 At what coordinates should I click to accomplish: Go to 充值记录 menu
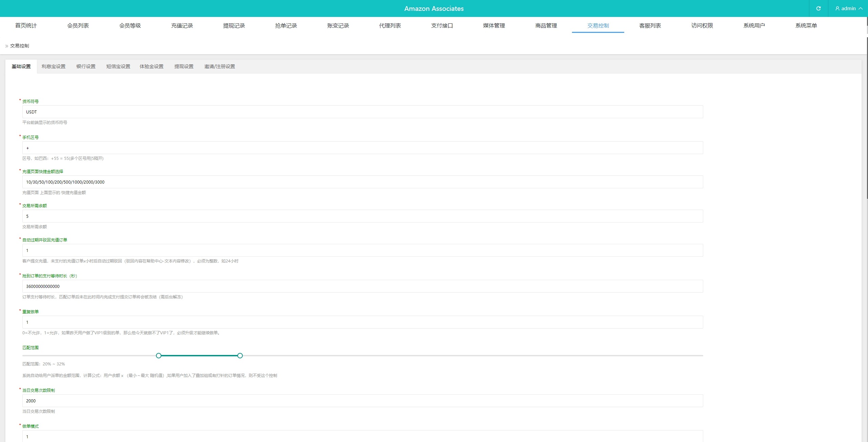pyautogui.click(x=182, y=26)
